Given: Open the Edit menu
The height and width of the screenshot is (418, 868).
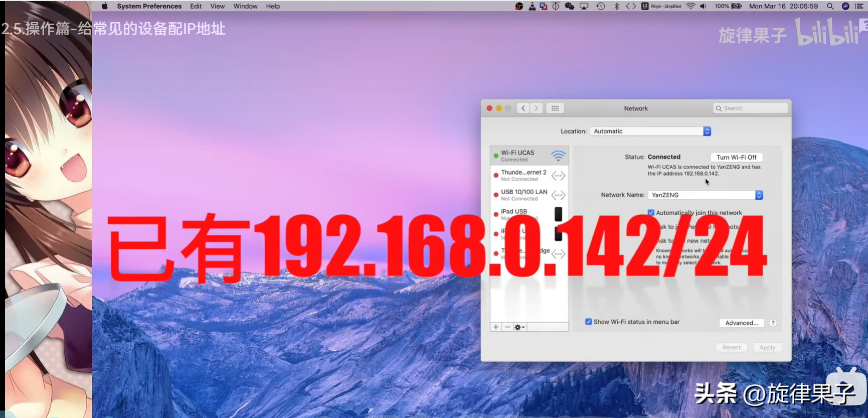Looking at the screenshot, I should point(196,7).
